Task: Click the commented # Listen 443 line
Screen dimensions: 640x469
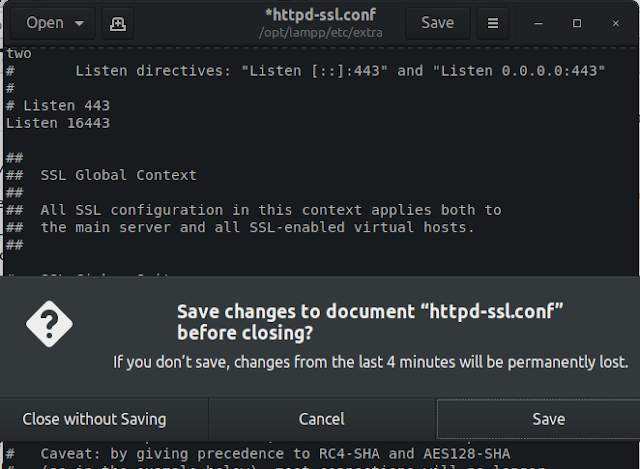Action: click(58, 105)
